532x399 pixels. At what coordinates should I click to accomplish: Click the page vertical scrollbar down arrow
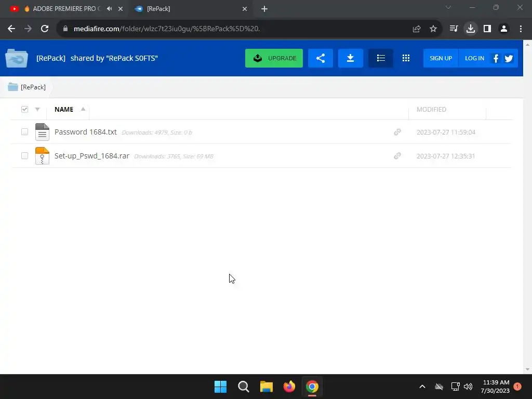click(527, 369)
